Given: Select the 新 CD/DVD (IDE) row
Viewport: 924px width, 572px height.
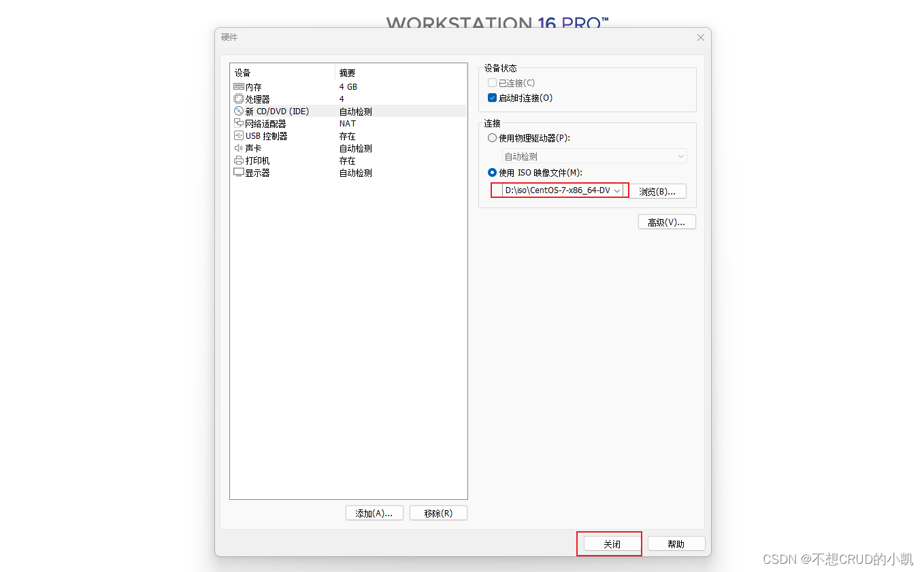Looking at the screenshot, I should (x=348, y=112).
